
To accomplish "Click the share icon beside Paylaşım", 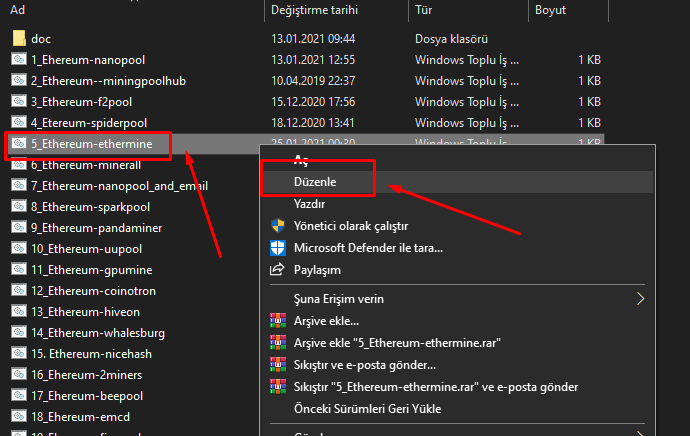I will click(x=277, y=269).
